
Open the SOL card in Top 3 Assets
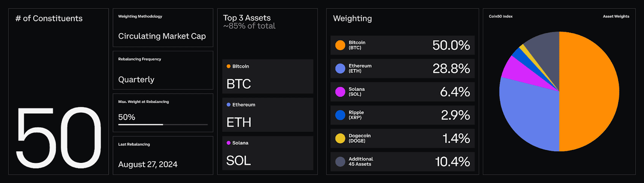[x=268, y=153]
